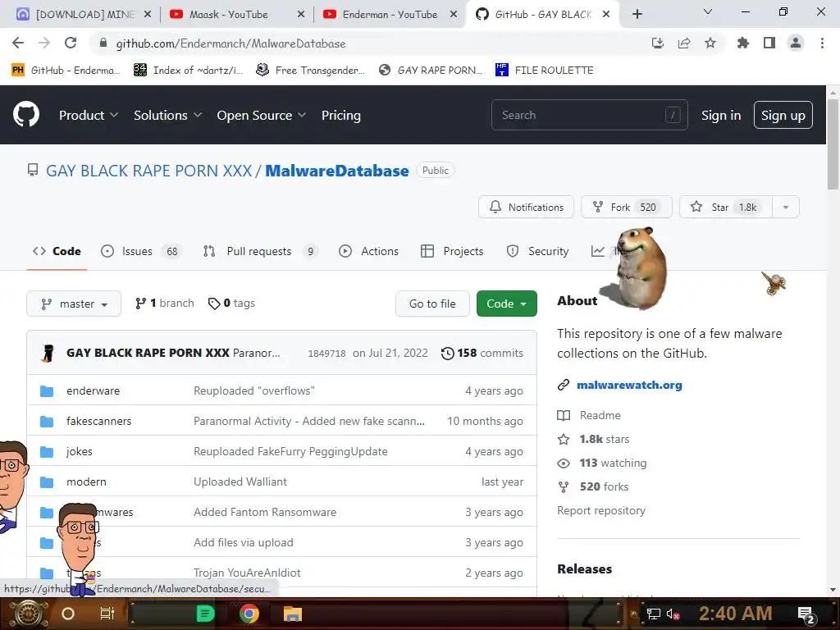Switch to the Enderman - YouTube browser tab
The height and width of the screenshot is (630, 840).
click(x=390, y=15)
